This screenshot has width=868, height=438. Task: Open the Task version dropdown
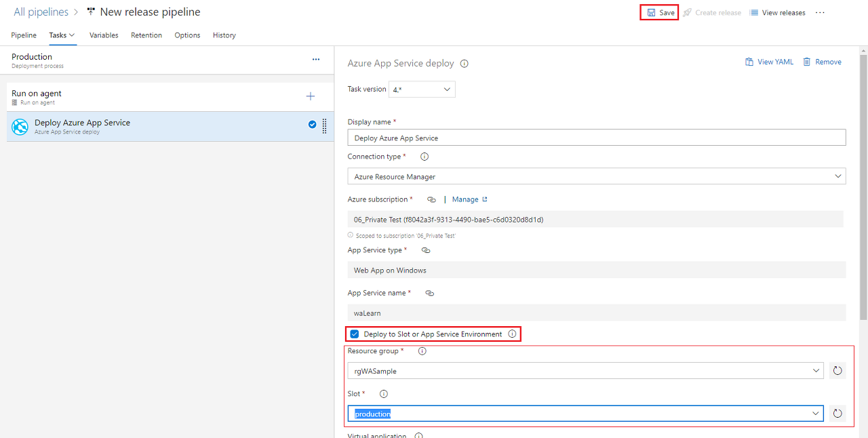pos(422,89)
